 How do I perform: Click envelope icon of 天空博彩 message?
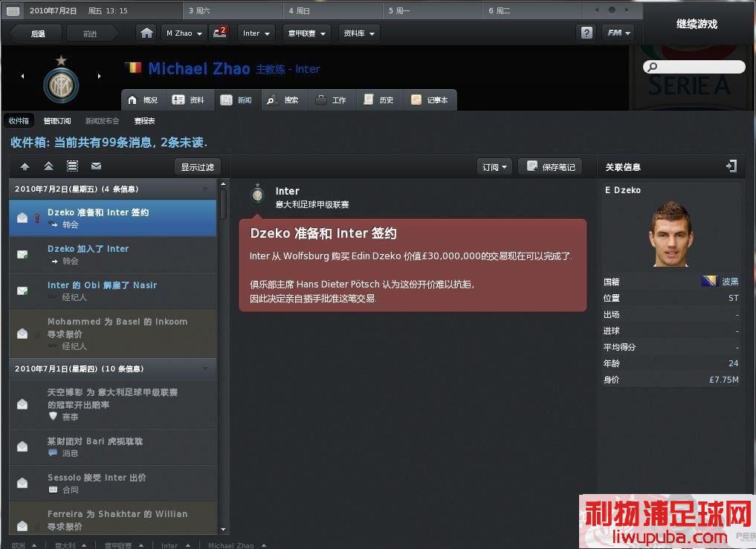(22, 404)
